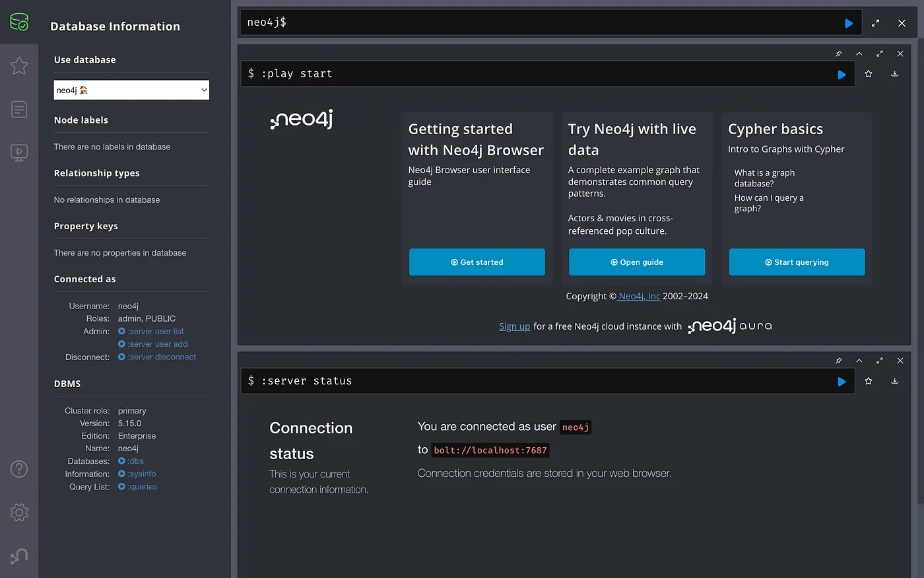Run the :server disconnect command link
Image resolution: width=924 pixels, height=578 pixels.
pyautogui.click(x=157, y=357)
